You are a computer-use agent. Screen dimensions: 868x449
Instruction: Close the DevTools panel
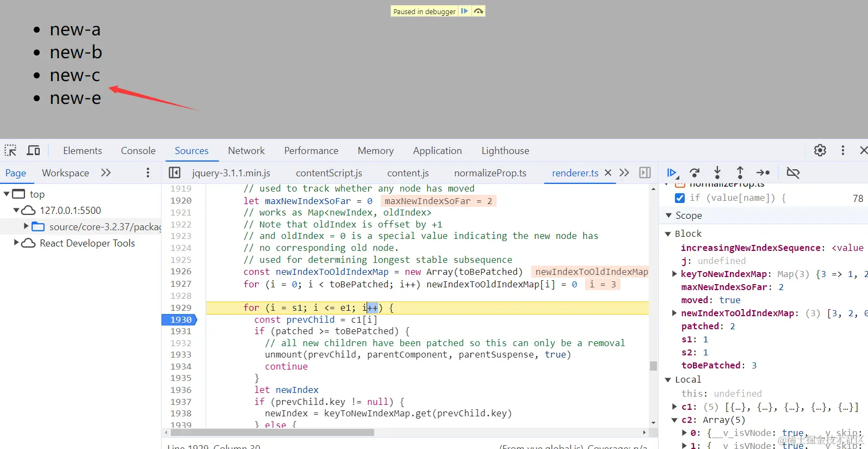click(863, 150)
